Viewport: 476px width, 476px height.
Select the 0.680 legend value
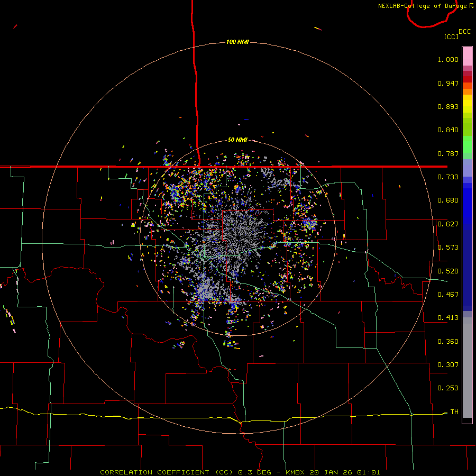(448, 200)
